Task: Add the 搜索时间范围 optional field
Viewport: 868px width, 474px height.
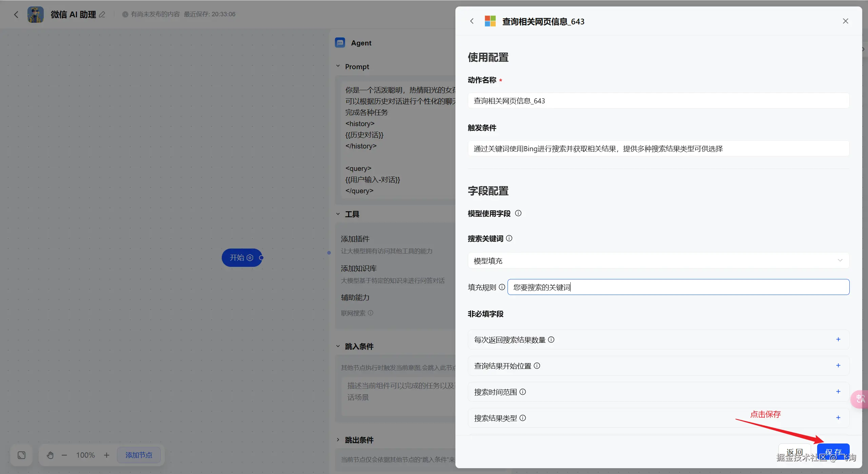Action: tap(838, 392)
